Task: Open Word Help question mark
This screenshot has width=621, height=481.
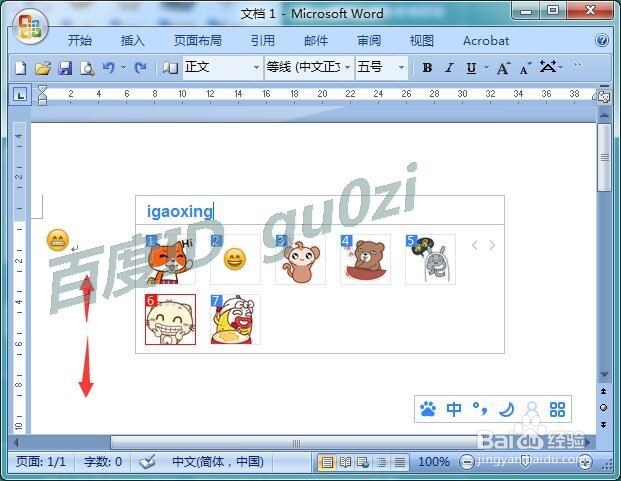Action: pos(602,40)
